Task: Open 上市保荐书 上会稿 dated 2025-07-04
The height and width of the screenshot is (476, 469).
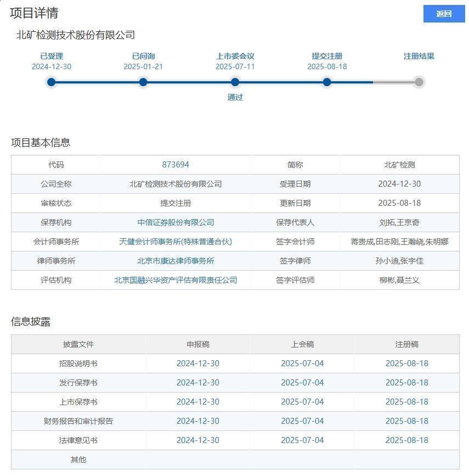Action: [302, 402]
